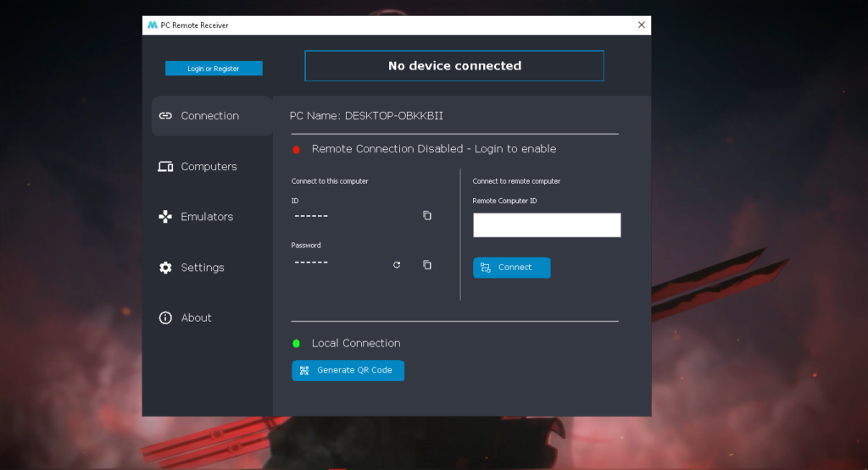The image size is (868, 470).
Task: Copy the computer ID with its copy icon
Action: (427, 216)
